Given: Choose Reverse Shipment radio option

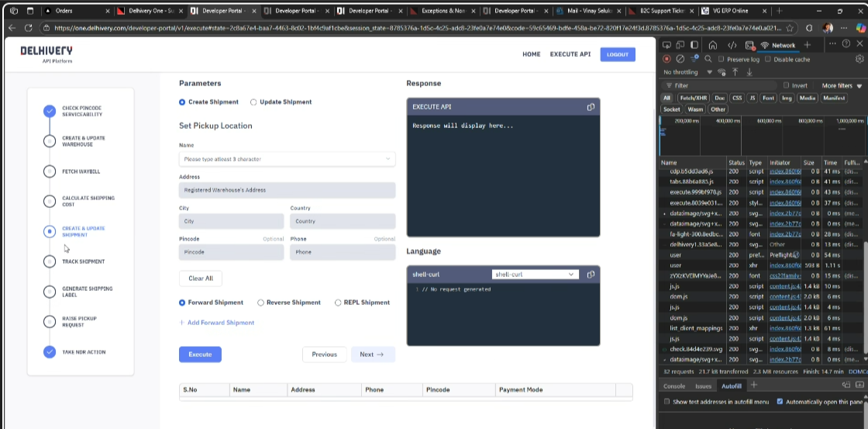Looking at the screenshot, I should coord(261,303).
